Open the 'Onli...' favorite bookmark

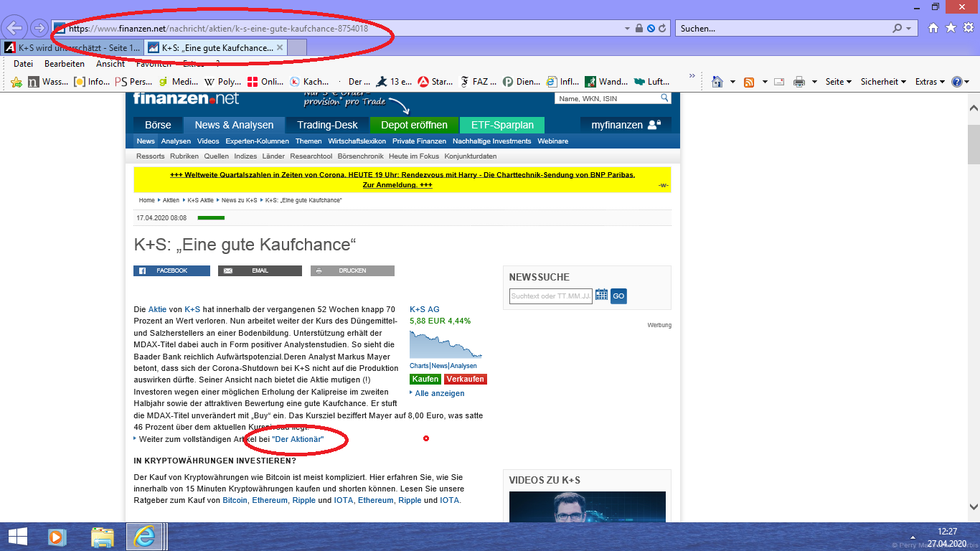[x=265, y=82]
